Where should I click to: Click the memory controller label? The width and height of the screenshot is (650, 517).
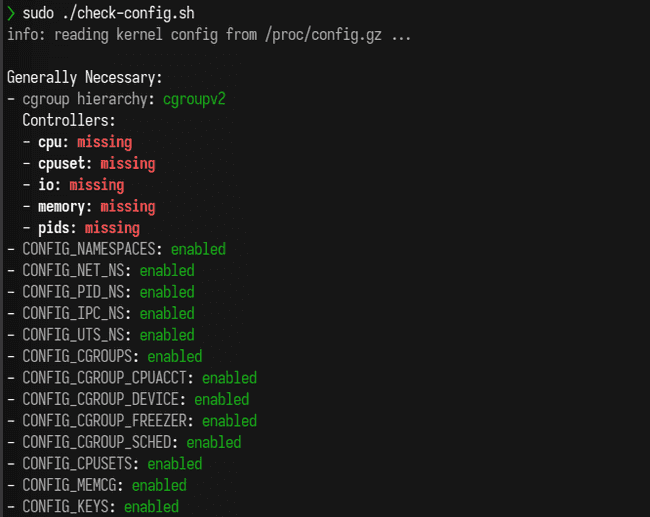coord(61,206)
